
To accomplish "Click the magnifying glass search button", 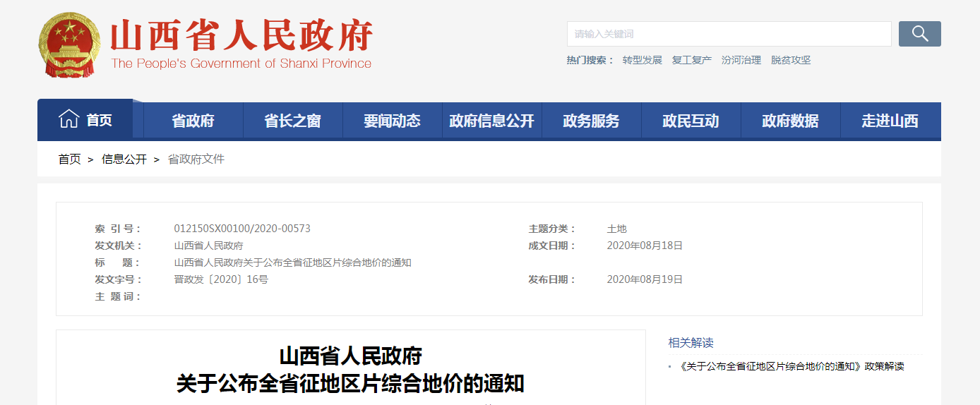I will click(x=919, y=34).
